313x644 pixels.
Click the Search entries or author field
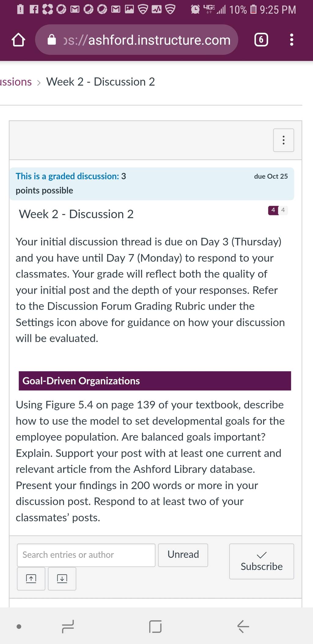pos(86,555)
